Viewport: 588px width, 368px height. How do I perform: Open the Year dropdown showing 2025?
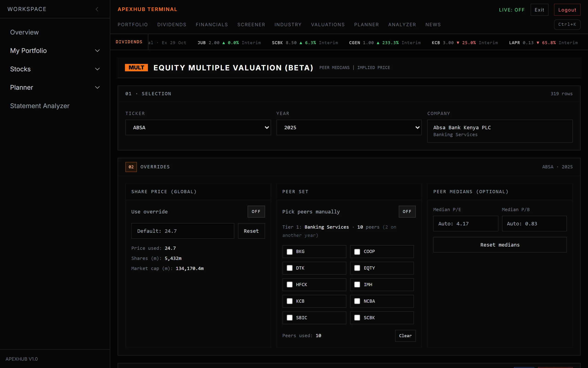pos(349,127)
